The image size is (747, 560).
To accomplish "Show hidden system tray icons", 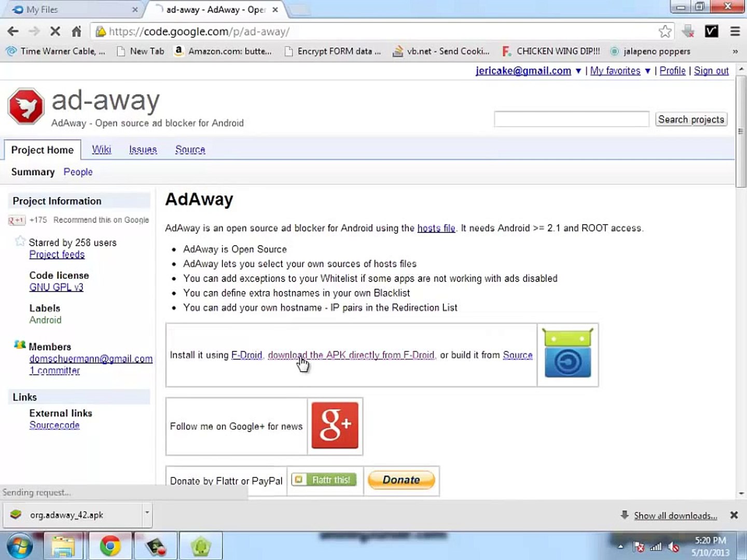I will click(620, 547).
